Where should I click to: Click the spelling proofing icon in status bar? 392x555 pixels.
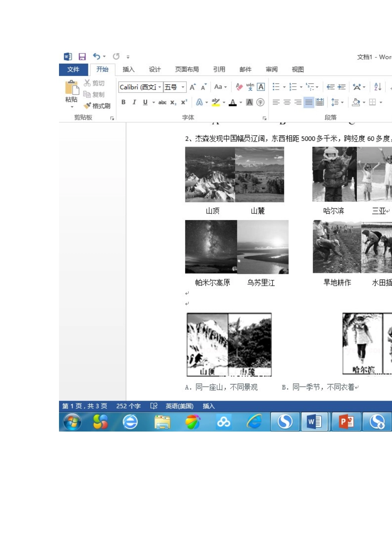pyautogui.click(x=154, y=406)
